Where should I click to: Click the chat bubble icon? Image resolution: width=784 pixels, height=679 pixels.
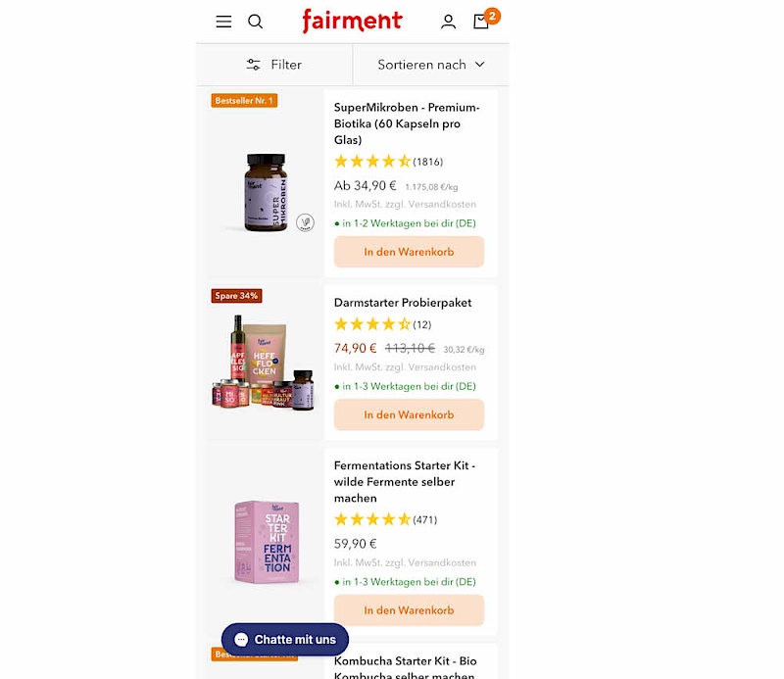(x=241, y=639)
